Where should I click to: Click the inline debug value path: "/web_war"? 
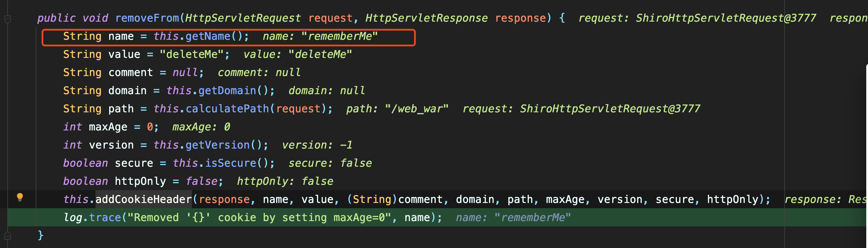(397, 109)
